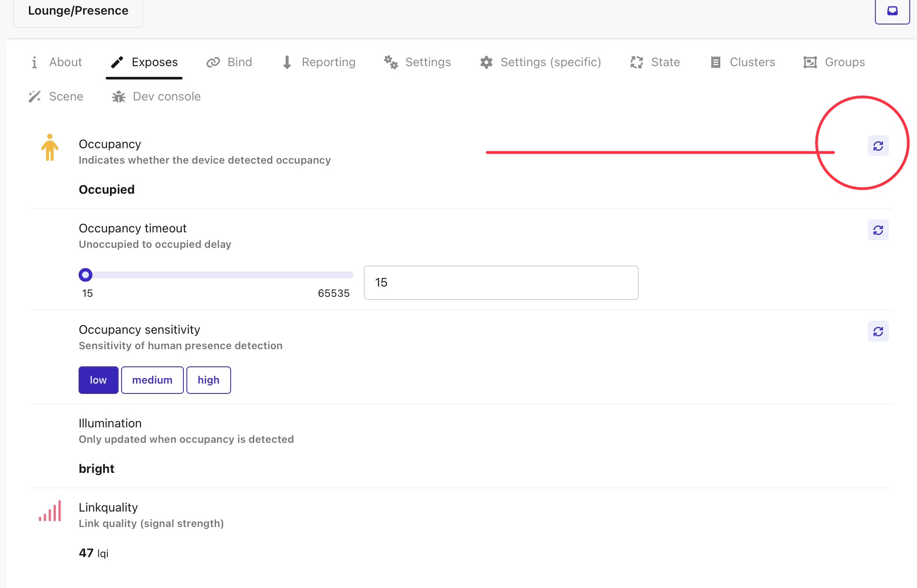Click the Lounge/Presence device name button
The height and width of the screenshot is (588, 917).
(78, 11)
